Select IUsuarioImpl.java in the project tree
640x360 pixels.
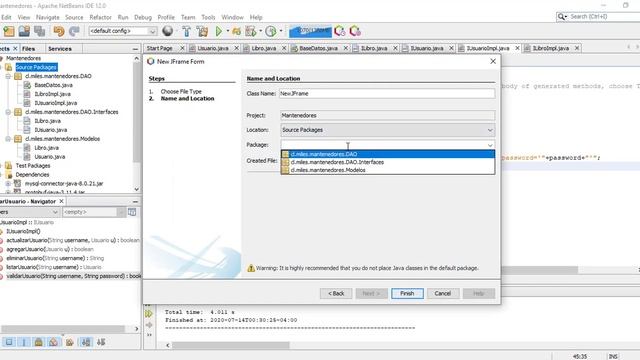(56, 103)
